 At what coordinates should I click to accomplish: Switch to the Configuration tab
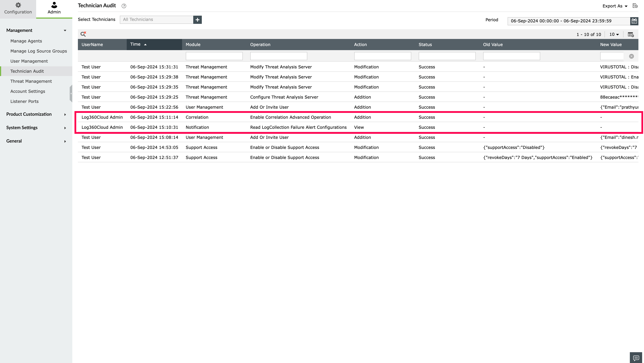18,9
